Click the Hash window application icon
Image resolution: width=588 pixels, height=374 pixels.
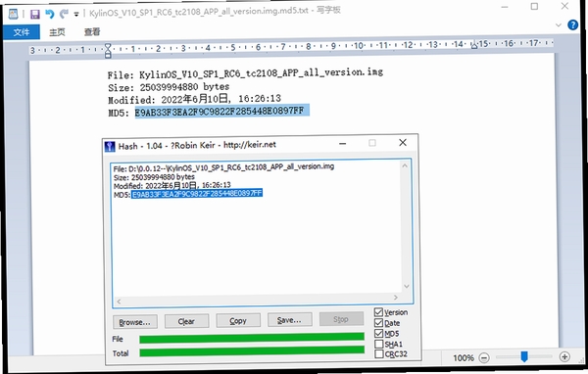point(110,147)
